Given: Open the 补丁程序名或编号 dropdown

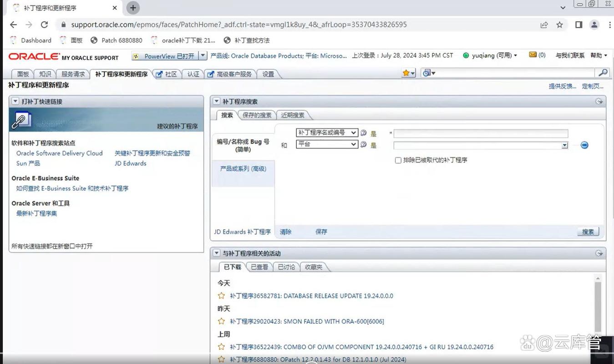Looking at the screenshot, I should coord(327,133).
